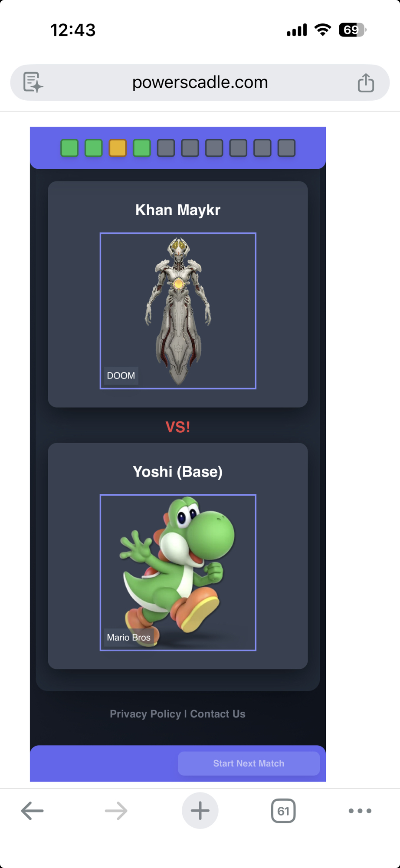Click the first green progress square
400x868 pixels.
coord(69,148)
